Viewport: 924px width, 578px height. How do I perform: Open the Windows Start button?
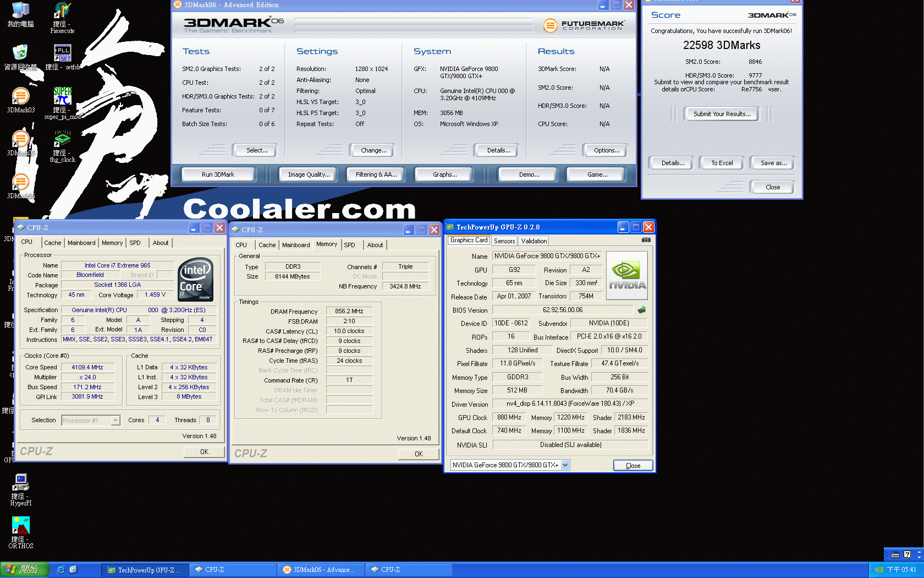25,570
